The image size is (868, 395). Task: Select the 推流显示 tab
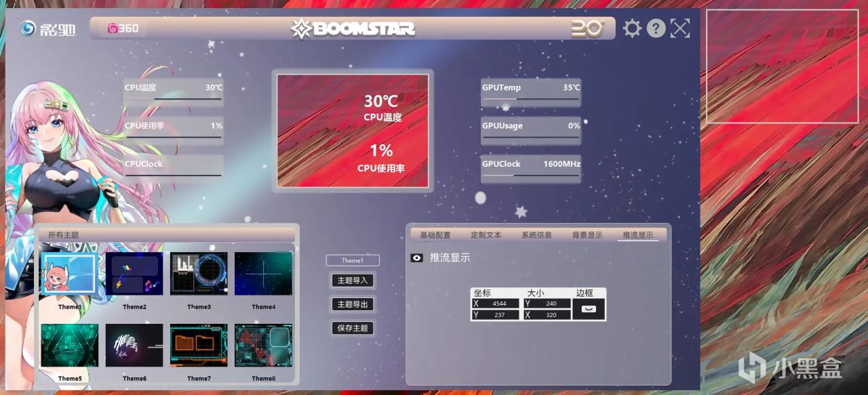point(638,235)
